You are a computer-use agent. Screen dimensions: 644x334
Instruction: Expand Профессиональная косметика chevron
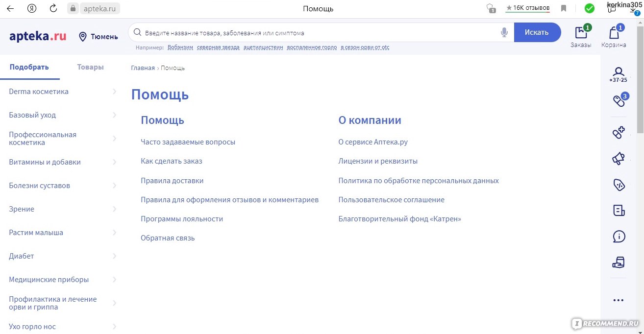[114, 139]
